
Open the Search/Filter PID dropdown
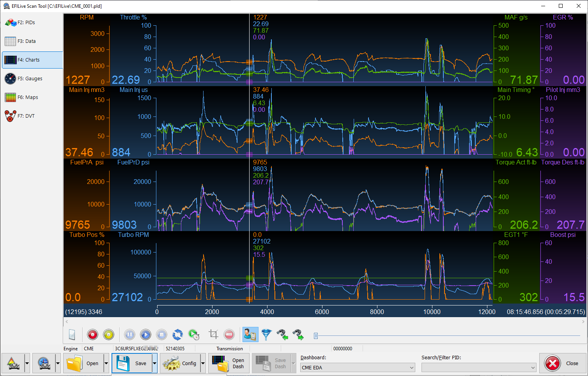[479, 367]
